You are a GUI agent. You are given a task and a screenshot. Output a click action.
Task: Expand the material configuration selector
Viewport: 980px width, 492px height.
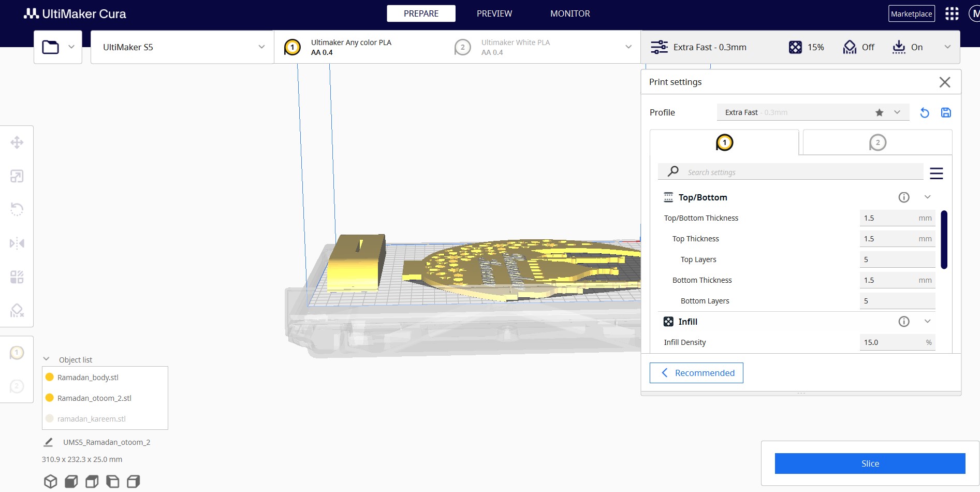628,47
